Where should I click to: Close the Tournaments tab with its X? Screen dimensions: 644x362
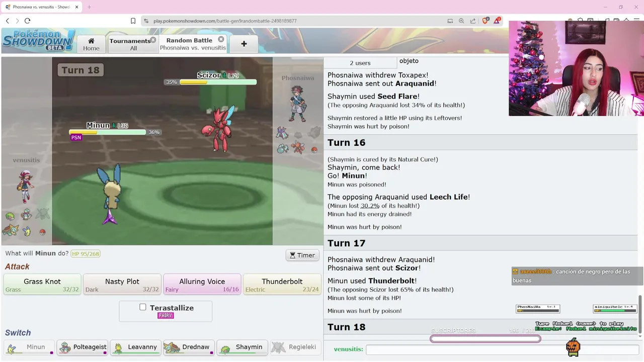tap(153, 39)
